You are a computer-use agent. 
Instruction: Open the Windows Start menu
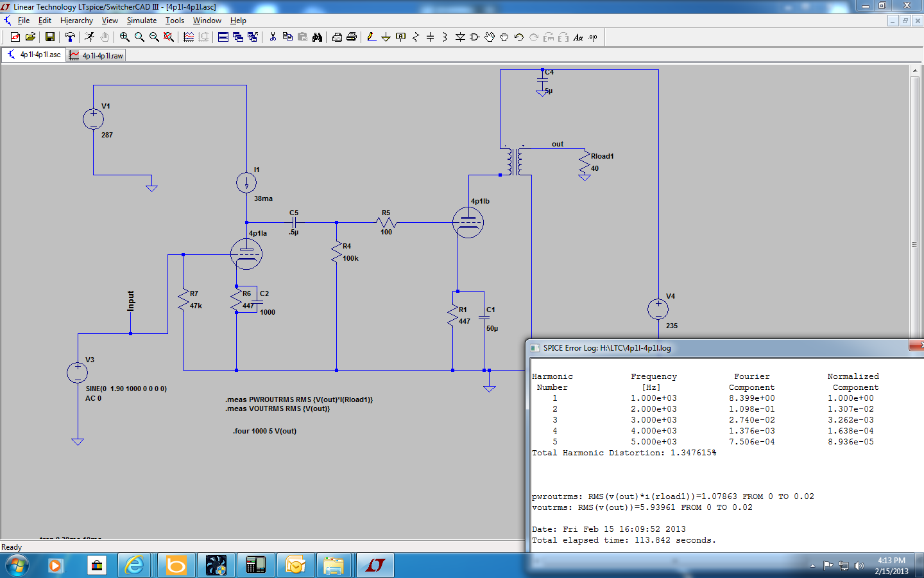pos(17,566)
